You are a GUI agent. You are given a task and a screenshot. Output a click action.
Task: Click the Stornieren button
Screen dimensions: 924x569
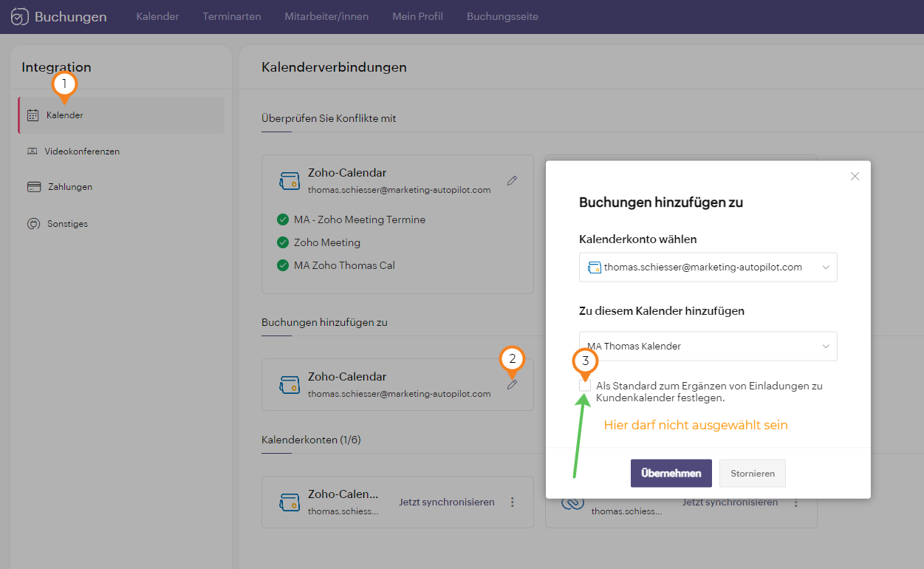[x=753, y=473]
